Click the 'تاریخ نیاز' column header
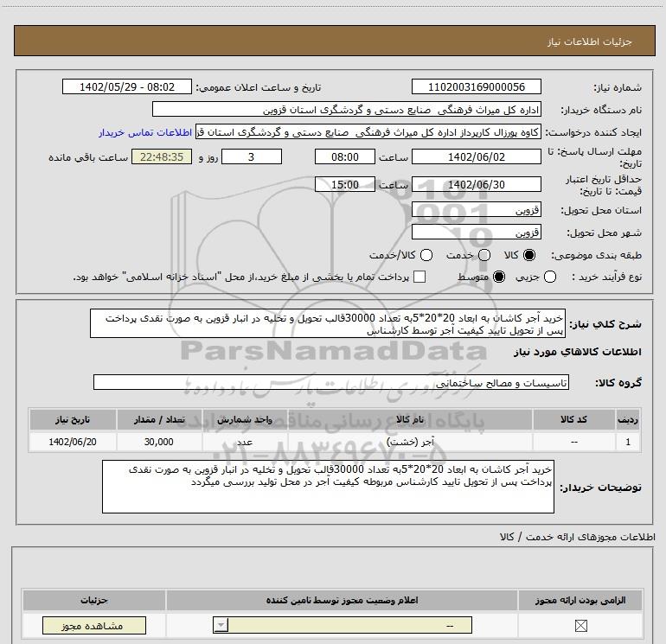The height and width of the screenshot is (644, 666). point(73,420)
